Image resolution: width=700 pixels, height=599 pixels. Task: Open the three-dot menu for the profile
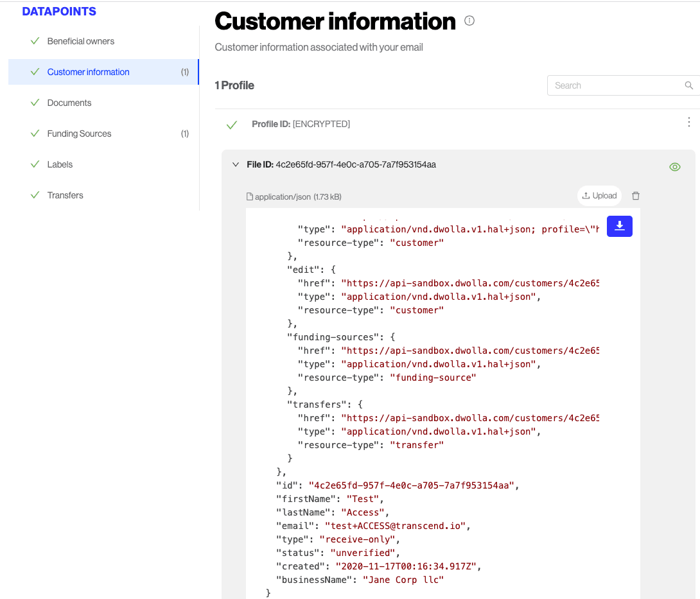pos(689,123)
